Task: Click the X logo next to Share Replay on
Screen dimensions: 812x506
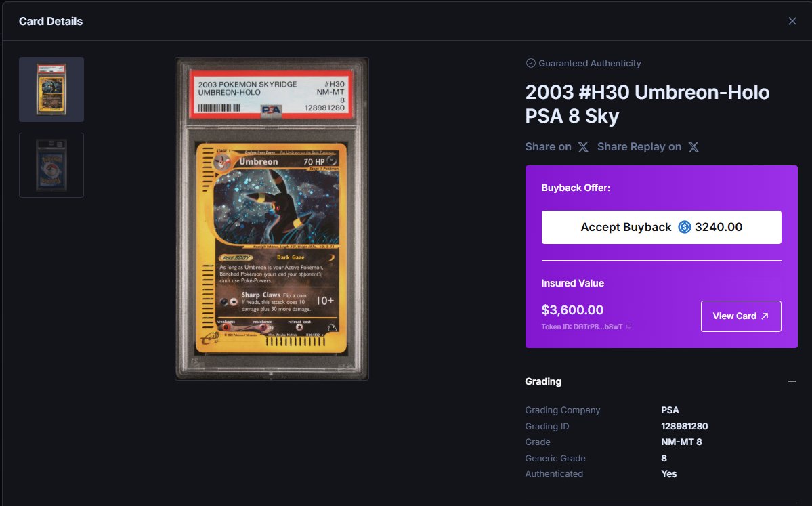Action: tap(693, 147)
